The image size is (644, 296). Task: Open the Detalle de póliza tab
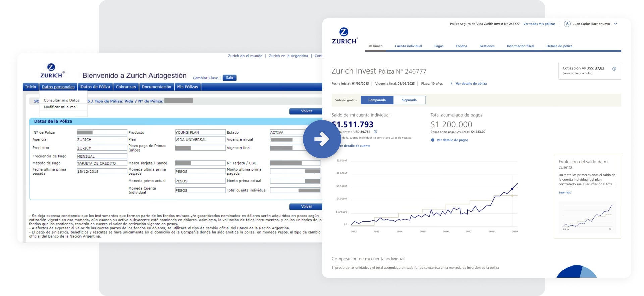point(559,46)
